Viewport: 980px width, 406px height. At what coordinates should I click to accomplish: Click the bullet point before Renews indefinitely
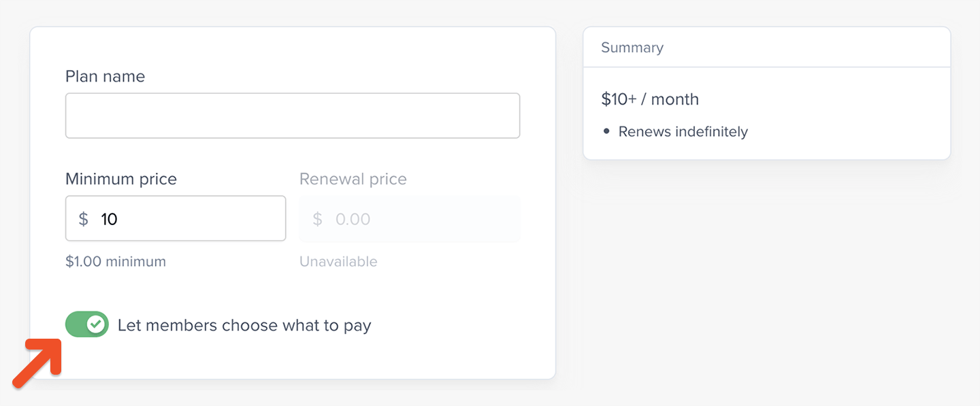pos(606,131)
